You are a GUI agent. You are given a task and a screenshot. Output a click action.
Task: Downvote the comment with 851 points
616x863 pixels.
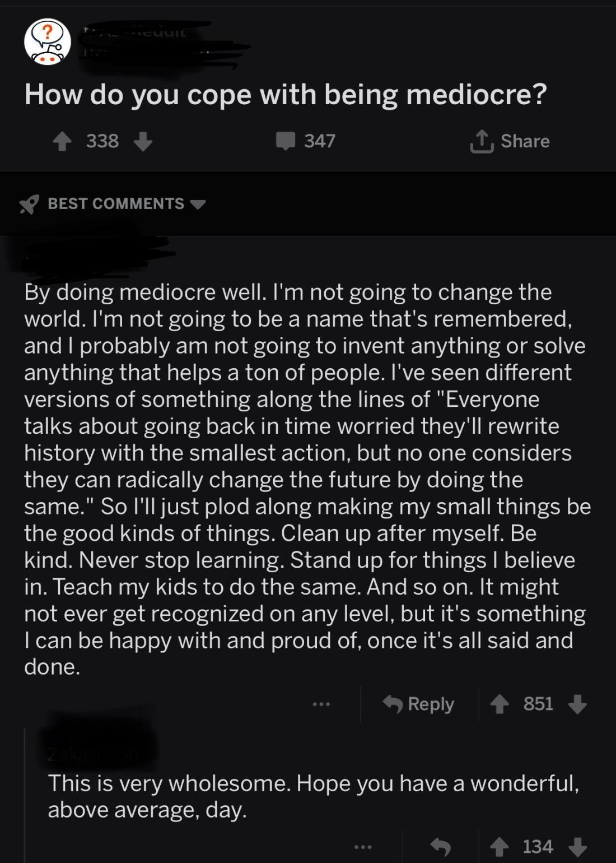tap(577, 704)
